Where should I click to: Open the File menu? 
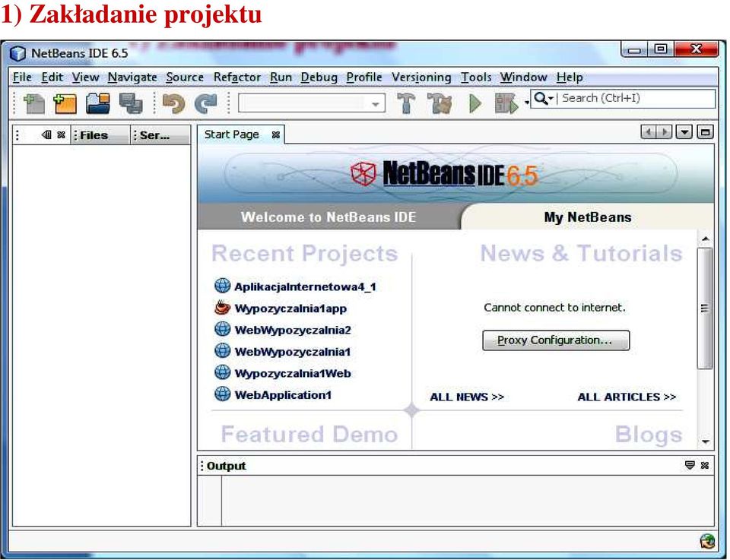[22, 78]
